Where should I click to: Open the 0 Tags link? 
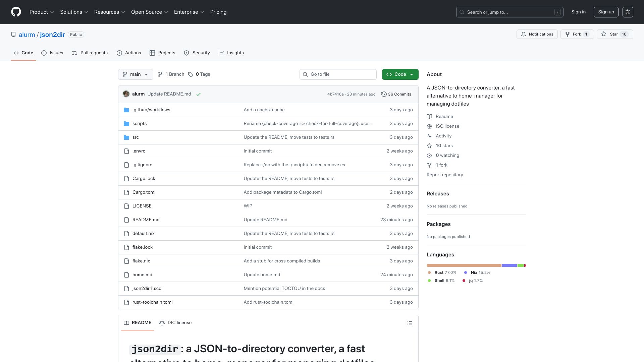199,74
